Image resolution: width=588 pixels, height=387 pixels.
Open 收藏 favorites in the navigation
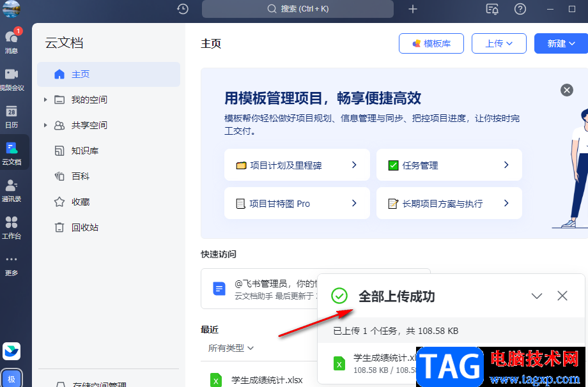81,202
